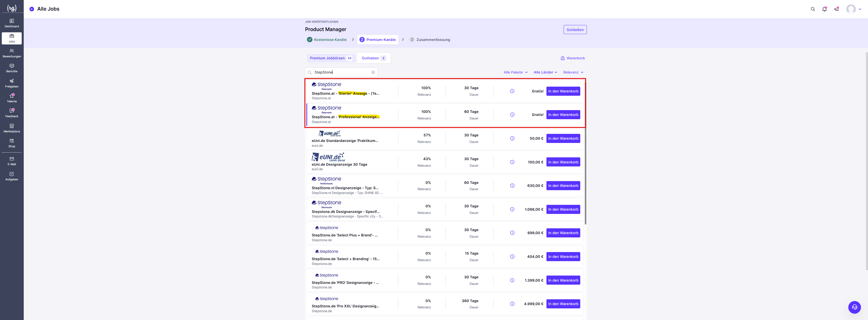Go to Kostenlose Kanäle step
Viewport: 868px width, 320px height.
[x=327, y=40]
